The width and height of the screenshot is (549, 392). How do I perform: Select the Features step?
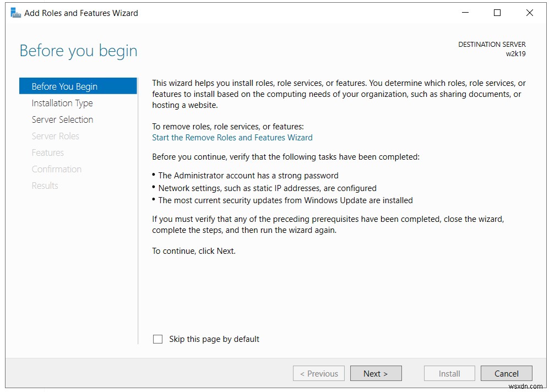click(x=47, y=153)
